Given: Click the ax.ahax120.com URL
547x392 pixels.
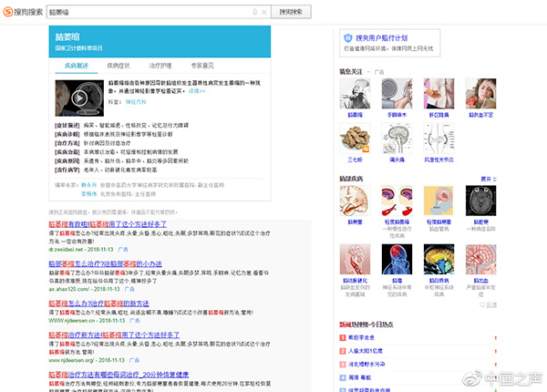Looking at the screenshot, I should click(x=69, y=289).
